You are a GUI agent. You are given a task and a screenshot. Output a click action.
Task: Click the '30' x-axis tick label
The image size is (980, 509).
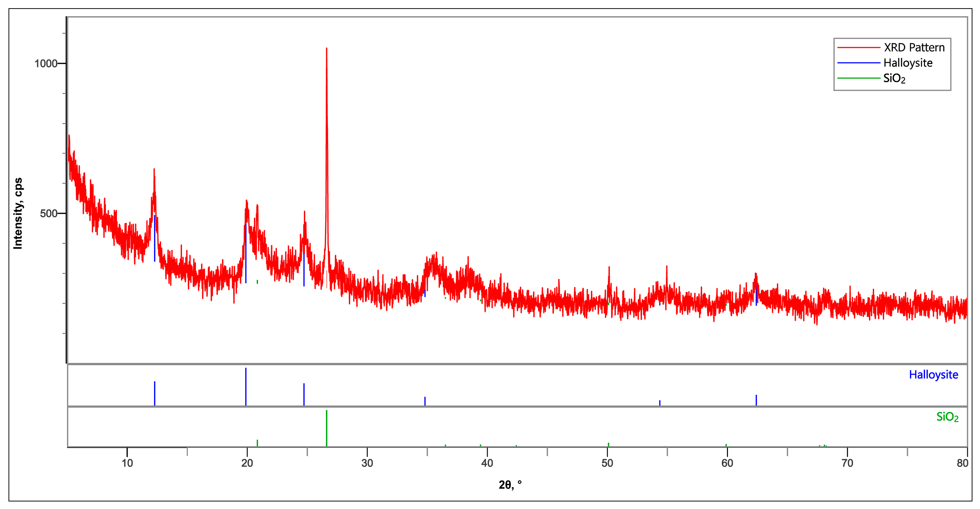(367, 463)
